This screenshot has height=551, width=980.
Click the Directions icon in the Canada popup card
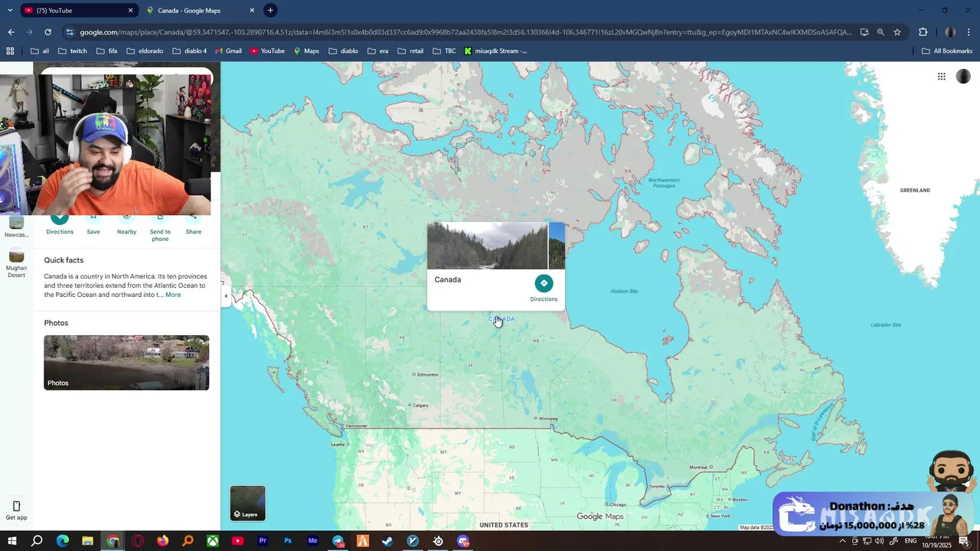(544, 283)
